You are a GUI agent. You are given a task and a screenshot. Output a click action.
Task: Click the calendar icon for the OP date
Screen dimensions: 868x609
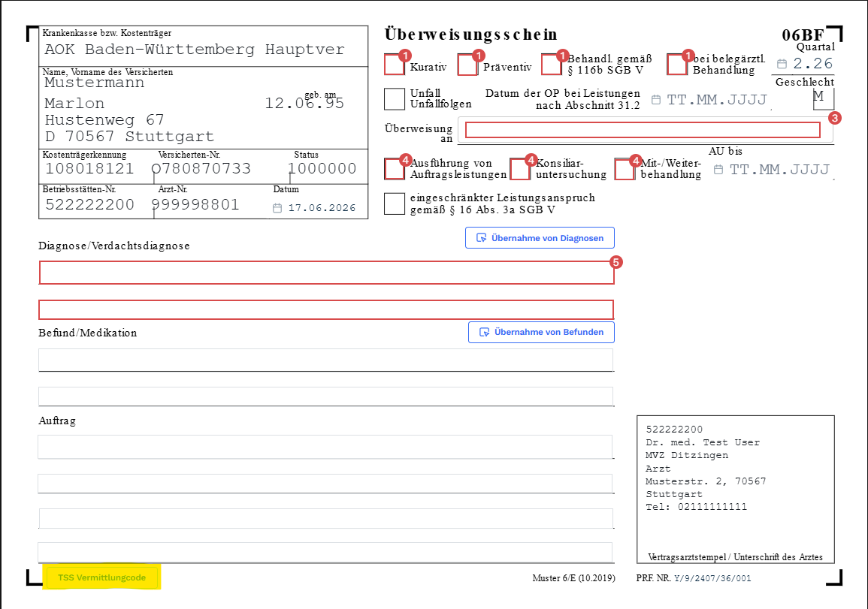[656, 100]
